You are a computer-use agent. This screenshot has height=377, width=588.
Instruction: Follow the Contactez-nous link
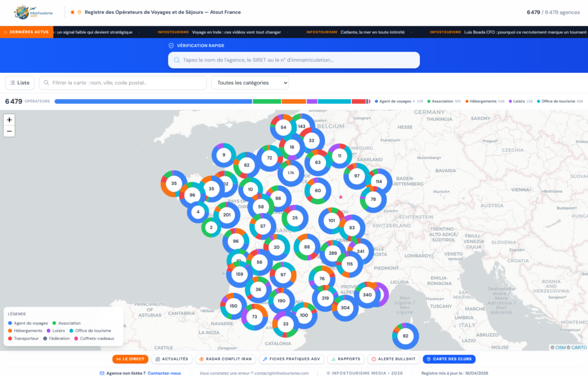[164, 373]
